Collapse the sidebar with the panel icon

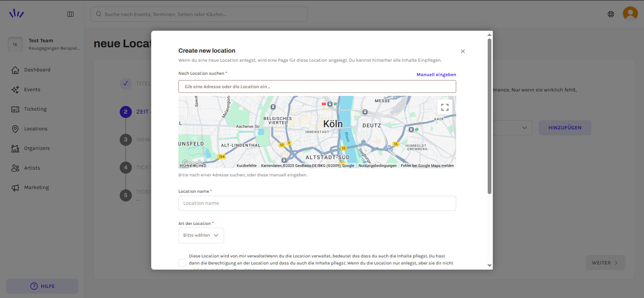(70, 14)
